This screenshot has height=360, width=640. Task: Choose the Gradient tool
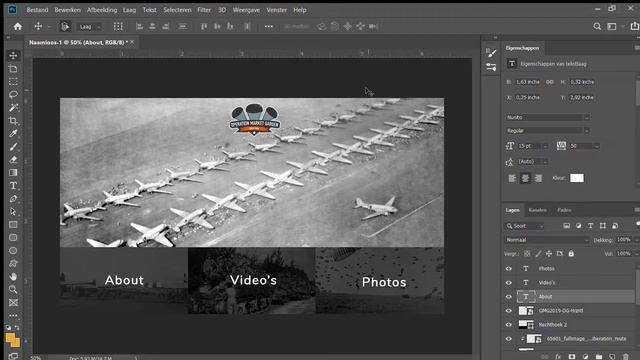[13, 173]
